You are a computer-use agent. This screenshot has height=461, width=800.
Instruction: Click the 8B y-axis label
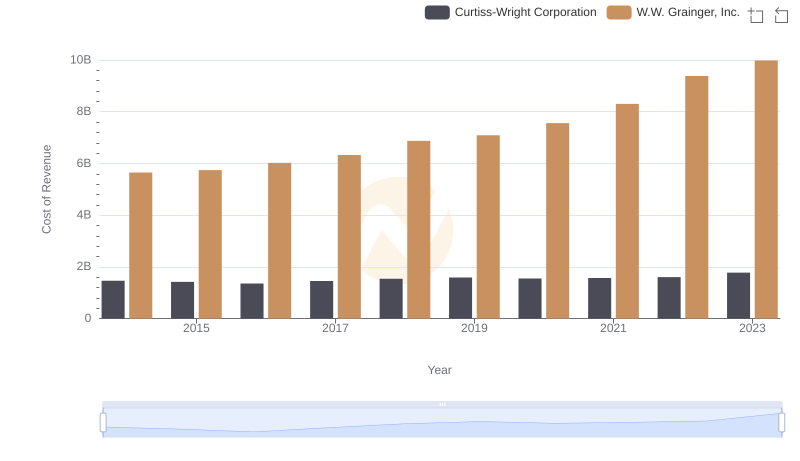click(84, 111)
